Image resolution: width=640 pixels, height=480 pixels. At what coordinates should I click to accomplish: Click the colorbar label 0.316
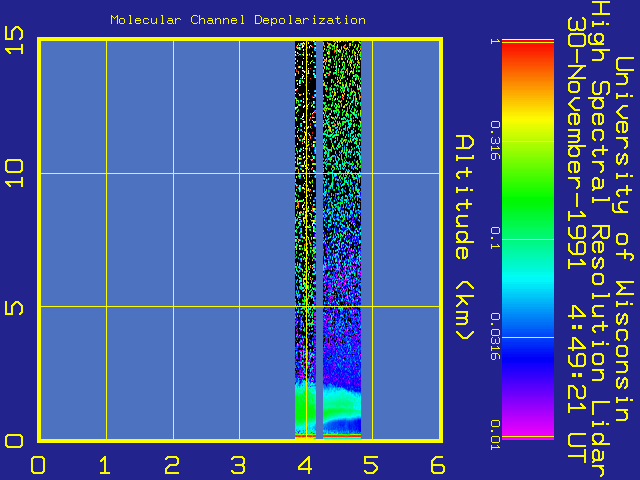pyautogui.click(x=495, y=140)
